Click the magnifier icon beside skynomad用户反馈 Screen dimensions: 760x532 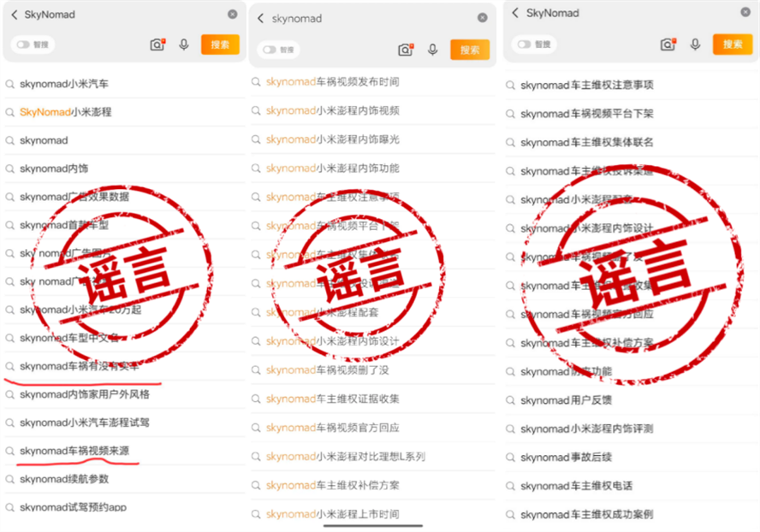[x=510, y=400]
